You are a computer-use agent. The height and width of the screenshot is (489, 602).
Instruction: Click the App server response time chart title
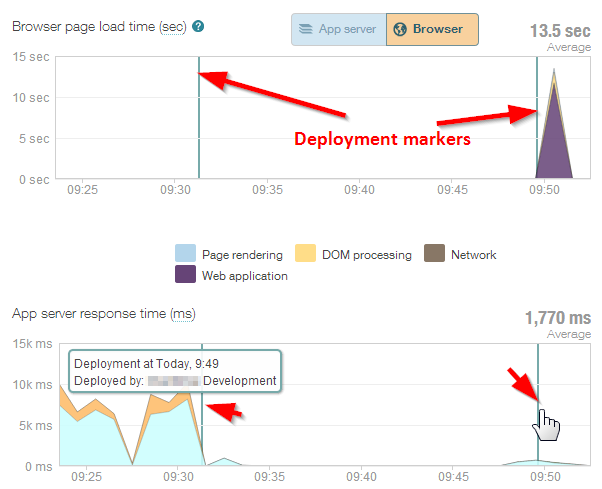pyautogui.click(x=104, y=314)
